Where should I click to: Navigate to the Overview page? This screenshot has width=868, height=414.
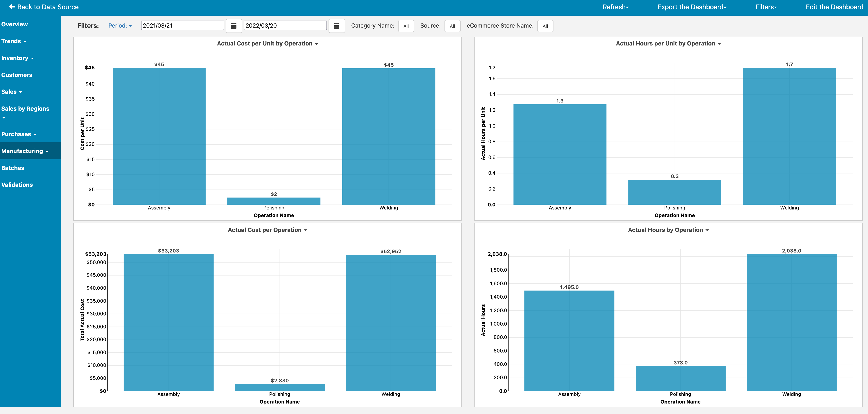[x=14, y=24]
